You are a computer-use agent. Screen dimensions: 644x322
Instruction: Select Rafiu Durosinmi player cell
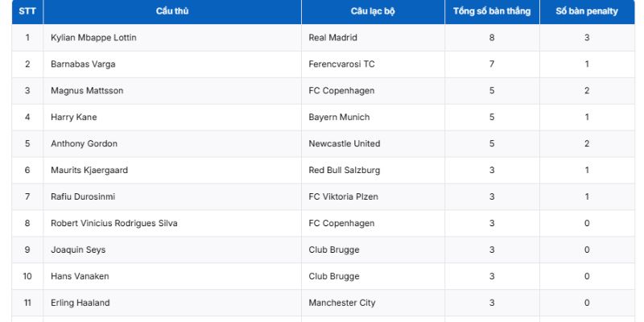[x=85, y=197]
